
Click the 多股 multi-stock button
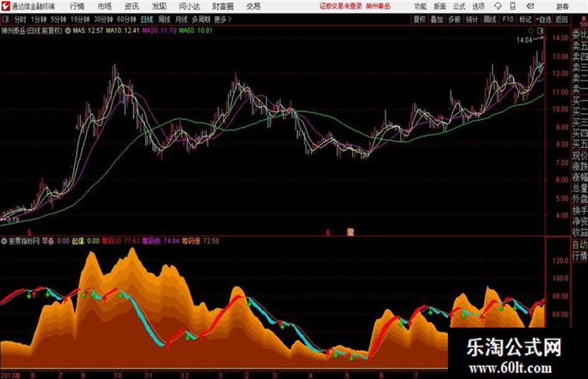[454, 19]
